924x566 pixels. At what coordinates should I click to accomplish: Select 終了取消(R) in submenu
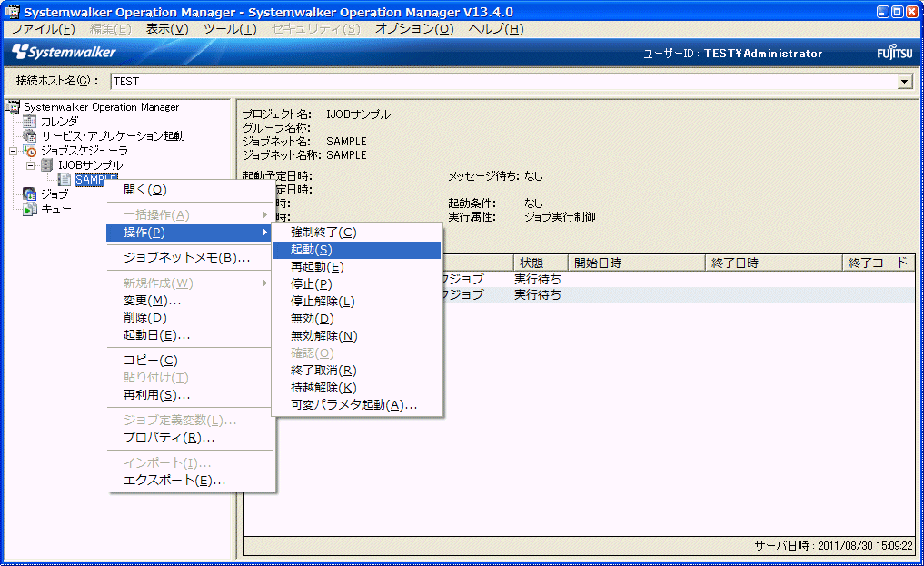[x=357, y=371]
